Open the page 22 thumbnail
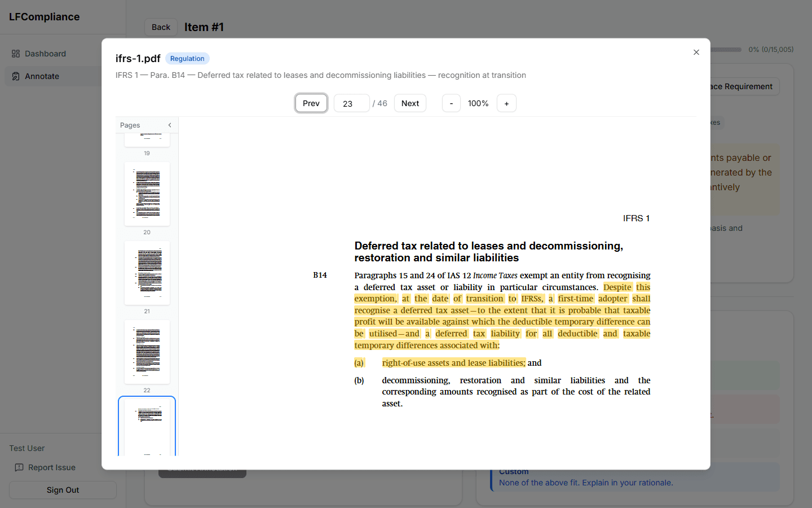 147,352
